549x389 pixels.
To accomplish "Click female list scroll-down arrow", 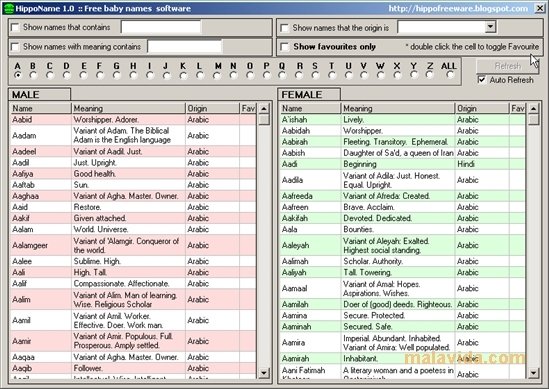I will pyautogui.click(x=534, y=373).
